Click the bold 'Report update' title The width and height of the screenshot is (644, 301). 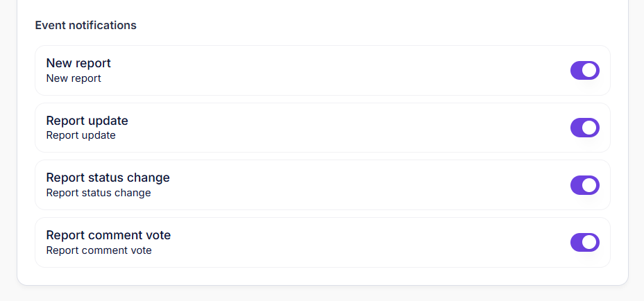coord(87,121)
